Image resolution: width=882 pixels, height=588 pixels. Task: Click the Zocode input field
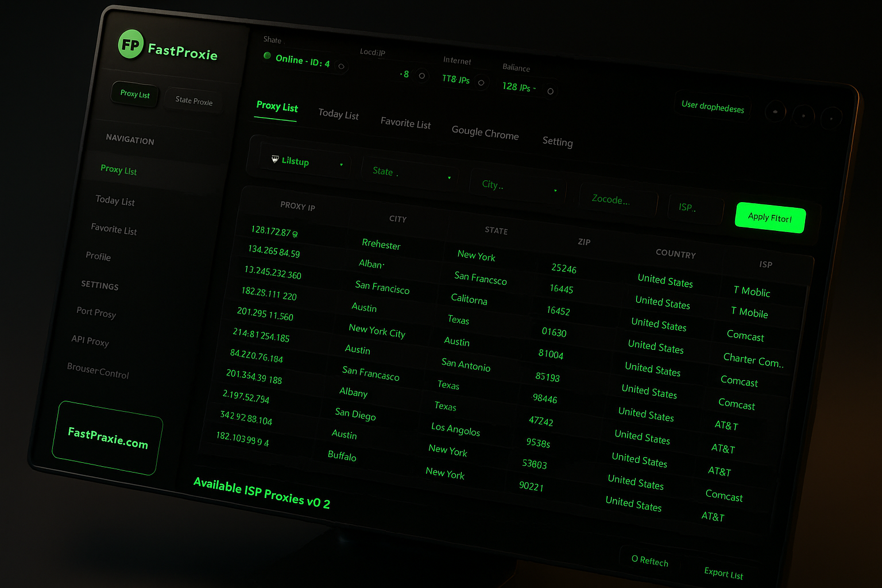pyautogui.click(x=618, y=200)
